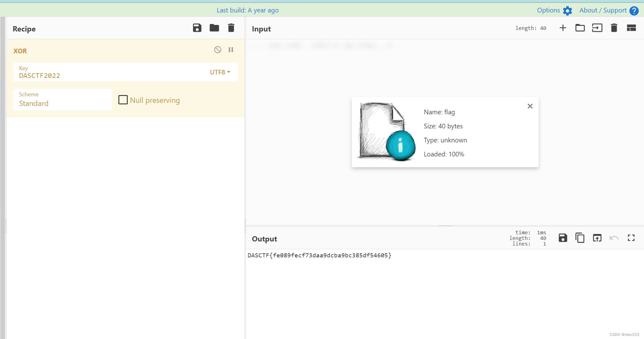Close the file info popup
644x339 pixels.
tap(530, 106)
